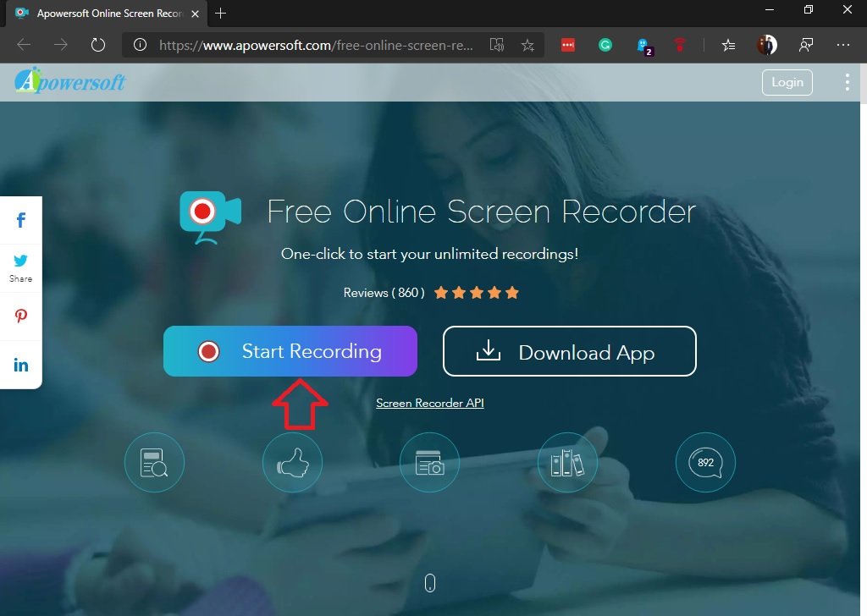Click the Start Recording button

click(x=290, y=351)
